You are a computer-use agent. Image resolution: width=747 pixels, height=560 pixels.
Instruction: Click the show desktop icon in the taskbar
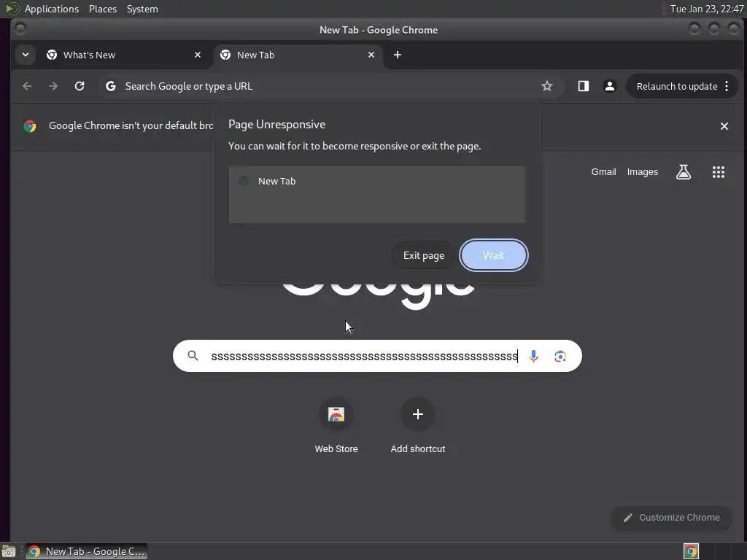click(9, 551)
